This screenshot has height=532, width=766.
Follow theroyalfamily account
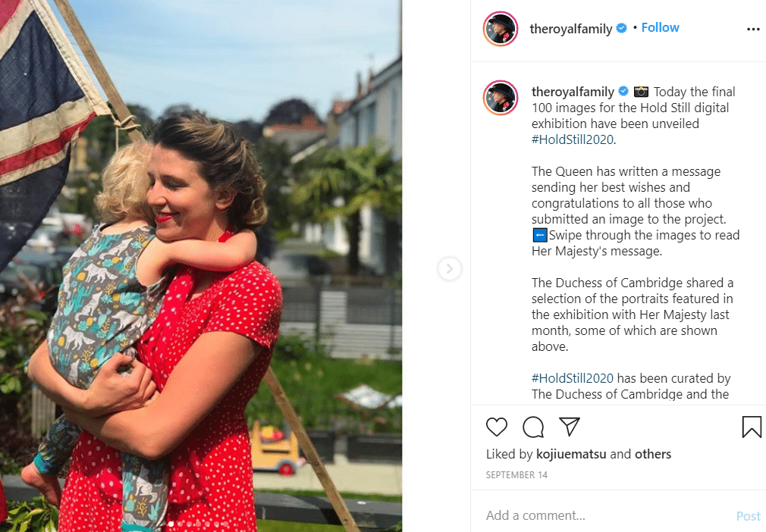tap(660, 27)
